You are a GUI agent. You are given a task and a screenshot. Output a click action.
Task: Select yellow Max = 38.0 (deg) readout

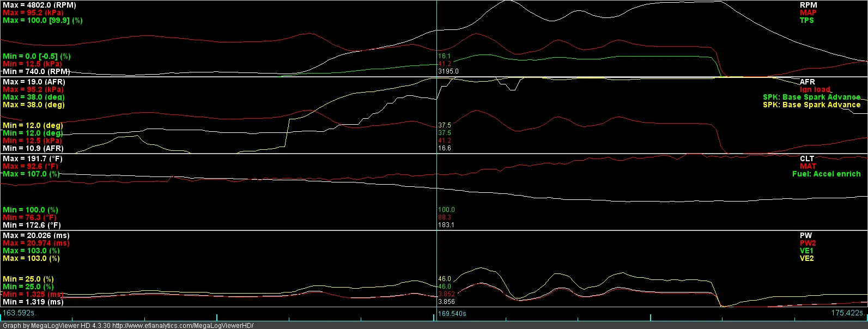click(33, 105)
